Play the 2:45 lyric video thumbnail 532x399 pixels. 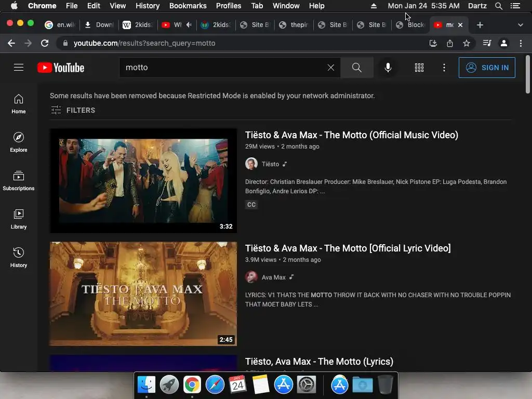click(x=143, y=294)
